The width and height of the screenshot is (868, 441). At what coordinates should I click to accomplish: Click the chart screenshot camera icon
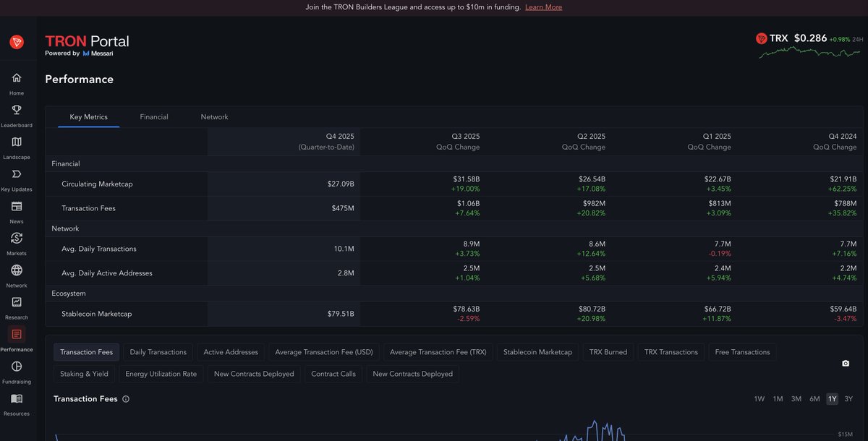(846, 363)
